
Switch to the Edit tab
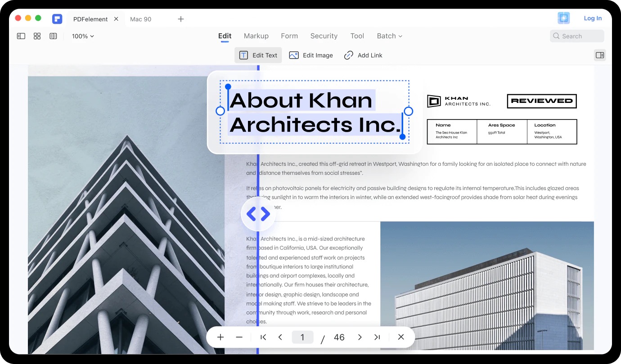[x=225, y=36]
